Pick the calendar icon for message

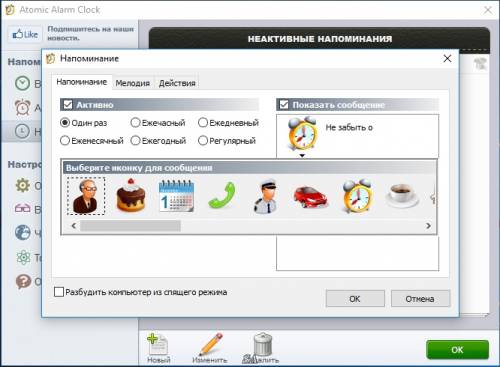click(x=176, y=196)
